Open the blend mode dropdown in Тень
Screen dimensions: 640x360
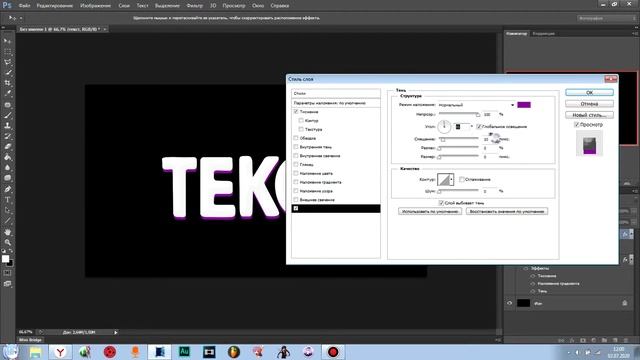coord(476,105)
